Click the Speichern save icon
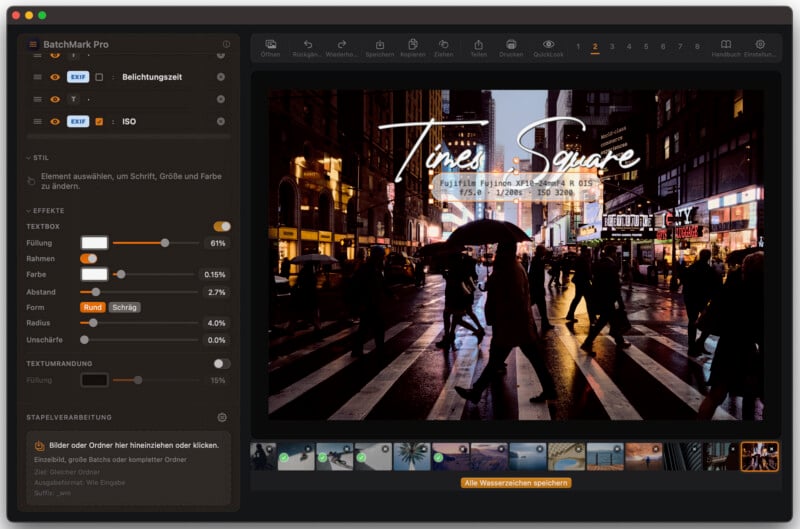Viewport: 800px width, 529px height. point(380,45)
